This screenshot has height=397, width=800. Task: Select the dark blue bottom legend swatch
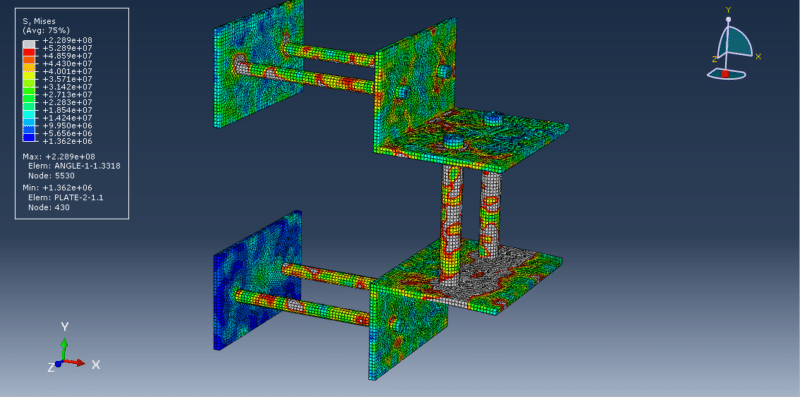coord(29,137)
